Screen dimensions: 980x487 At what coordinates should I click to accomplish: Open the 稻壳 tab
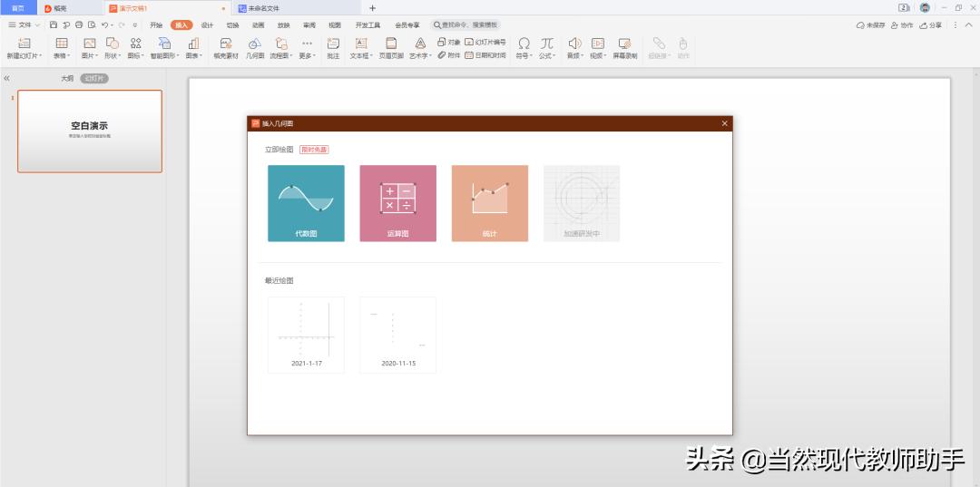[72, 8]
